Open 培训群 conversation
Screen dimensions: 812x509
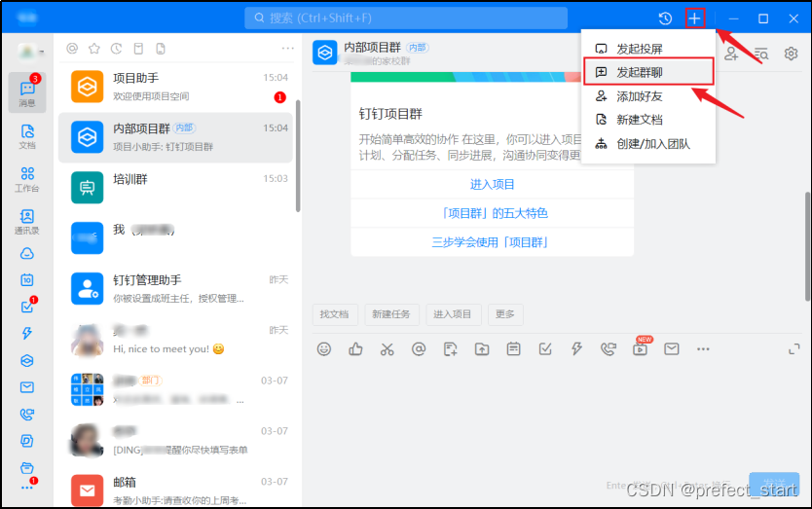point(175,188)
